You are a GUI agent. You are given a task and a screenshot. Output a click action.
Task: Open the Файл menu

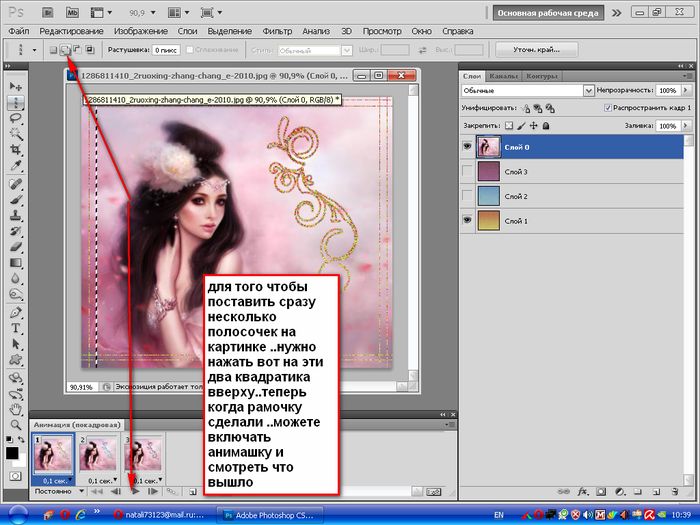pyautogui.click(x=19, y=31)
